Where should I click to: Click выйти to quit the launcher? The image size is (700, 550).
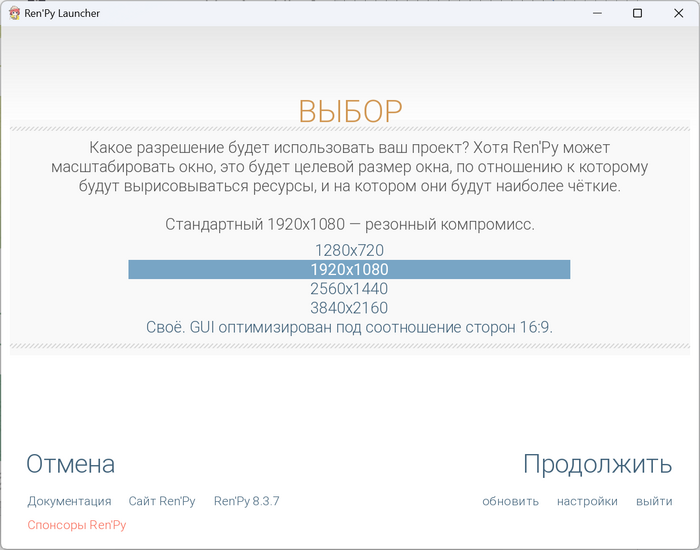[x=654, y=501]
